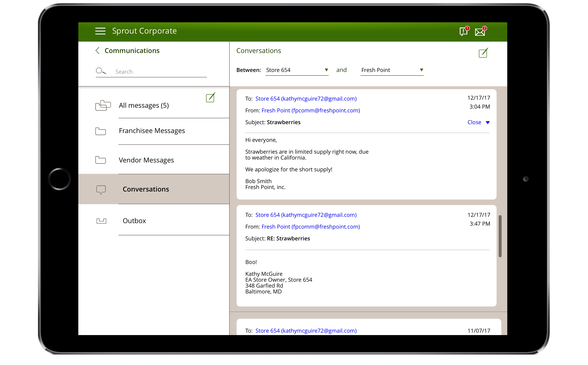
Task: Click the 'Boo!' message text
Action: (251, 262)
